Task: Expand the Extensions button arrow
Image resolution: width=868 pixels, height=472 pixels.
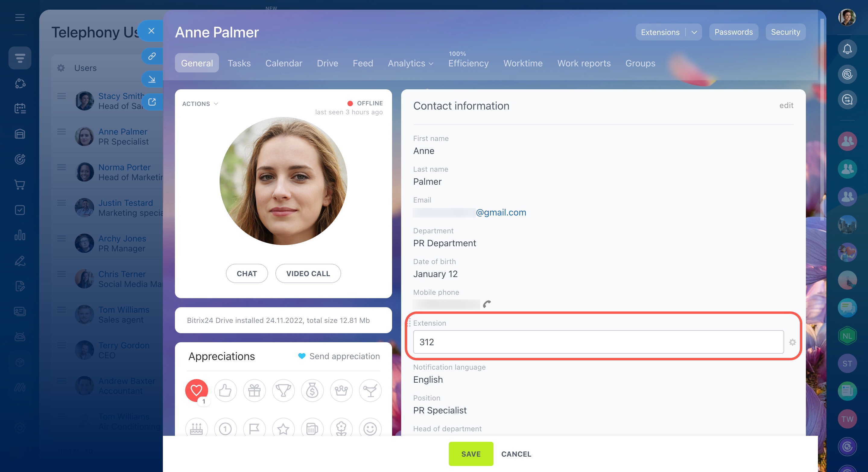Action: pos(694,32)
